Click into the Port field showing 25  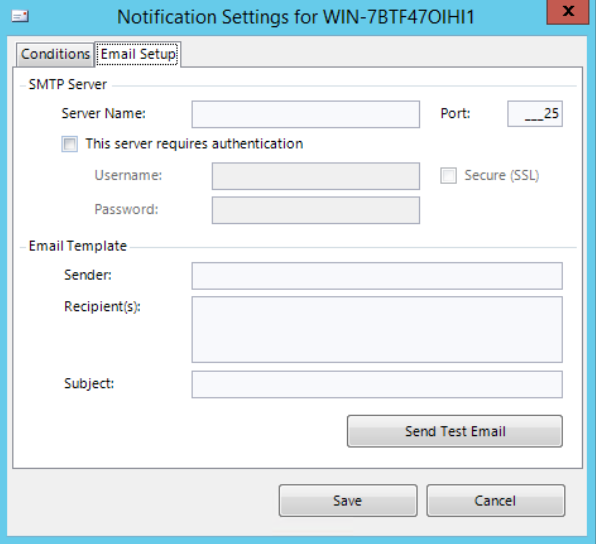click(535, 114)
